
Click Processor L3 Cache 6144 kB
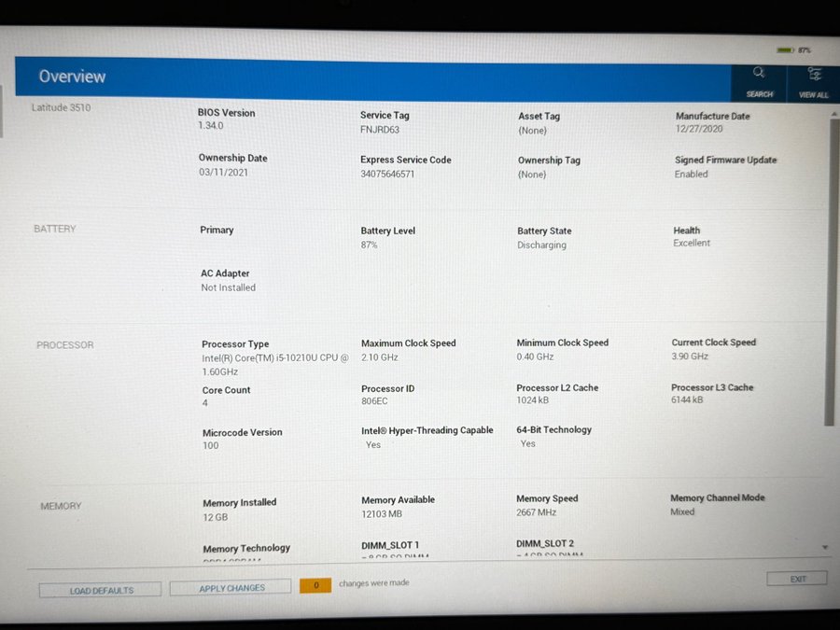pos(687,399)
